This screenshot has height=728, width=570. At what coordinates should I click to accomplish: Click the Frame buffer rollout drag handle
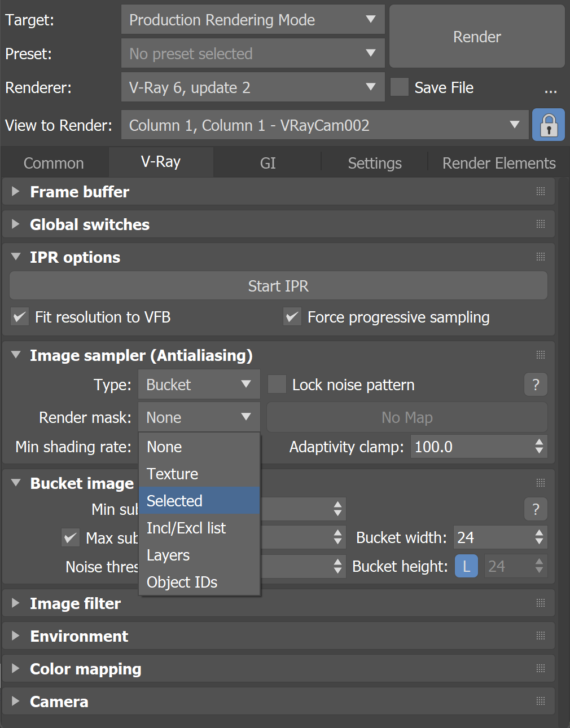coord(540,192)
